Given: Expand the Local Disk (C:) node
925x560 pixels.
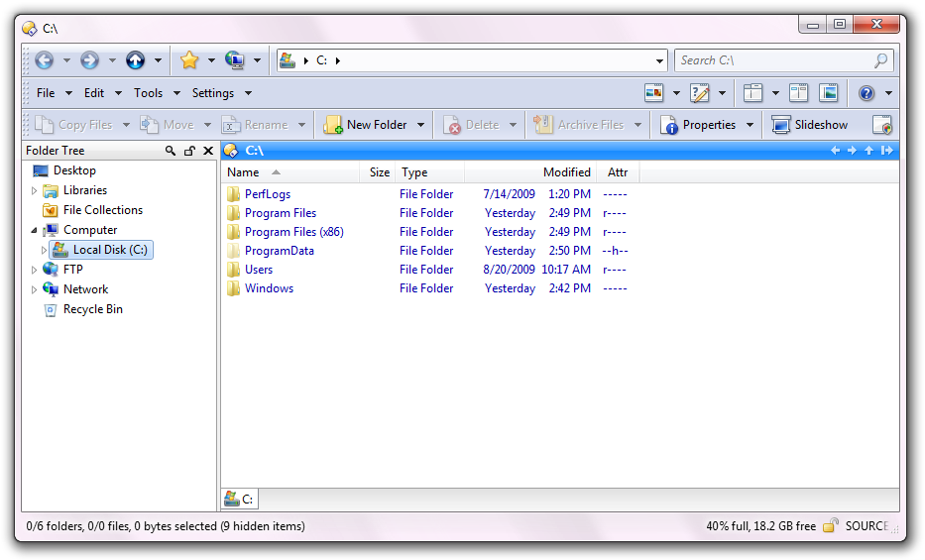Looking at the screenshot, I should (44, 250).
